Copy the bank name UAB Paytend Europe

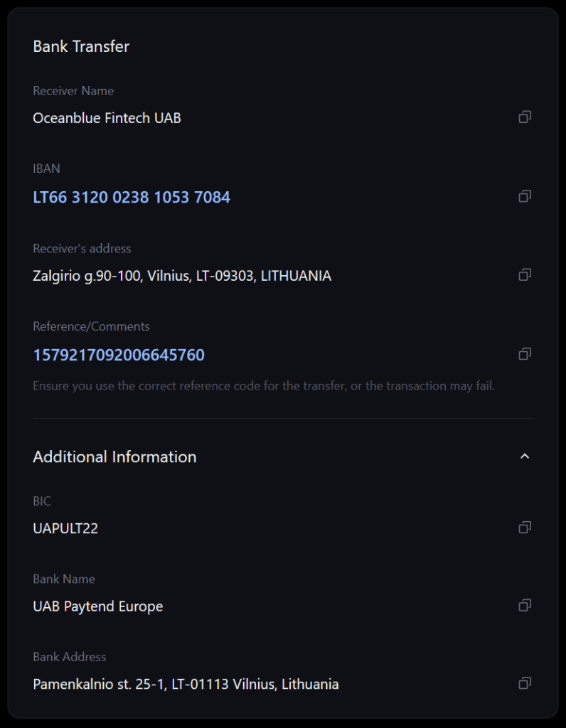[525, 605]
